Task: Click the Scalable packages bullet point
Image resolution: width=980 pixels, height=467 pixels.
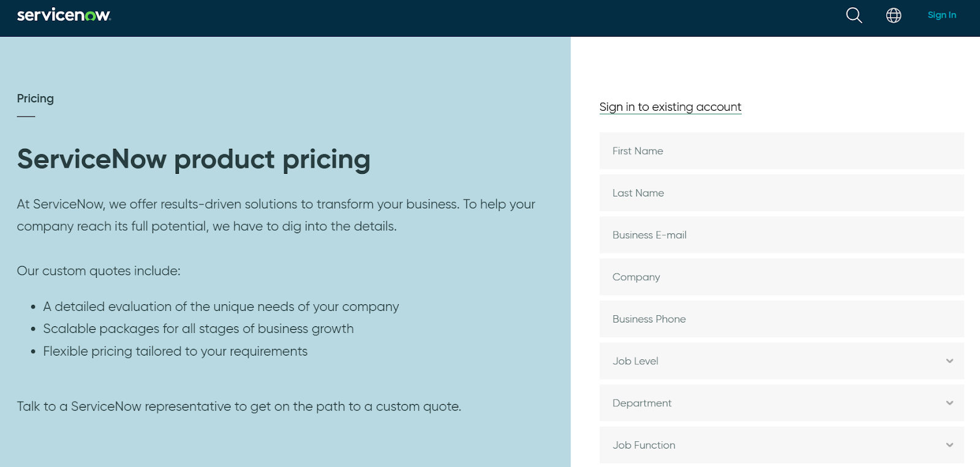Action: 198,329
